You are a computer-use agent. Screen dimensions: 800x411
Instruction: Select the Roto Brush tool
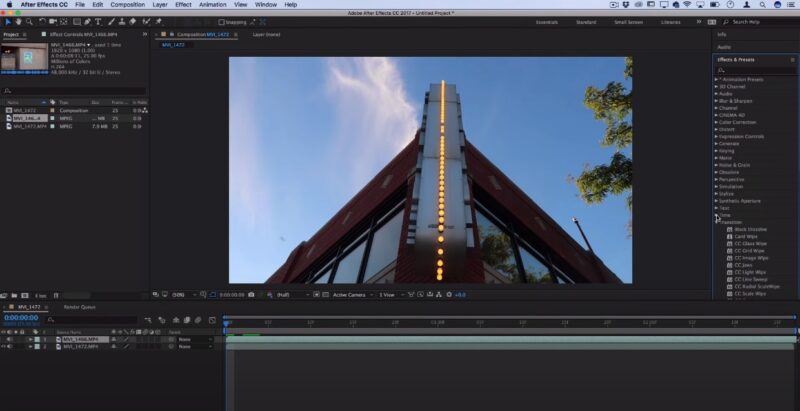click(146, 22)
